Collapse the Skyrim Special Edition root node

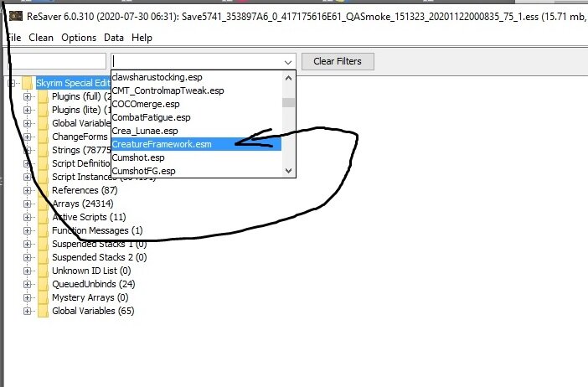(11, 83)
